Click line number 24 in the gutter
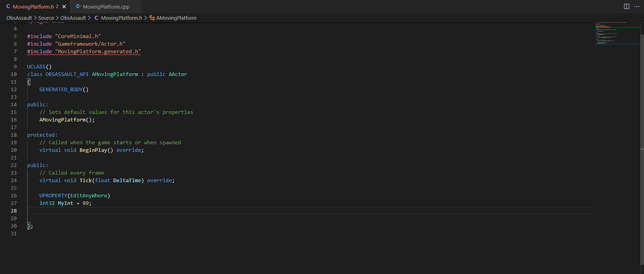 point(14,180)
